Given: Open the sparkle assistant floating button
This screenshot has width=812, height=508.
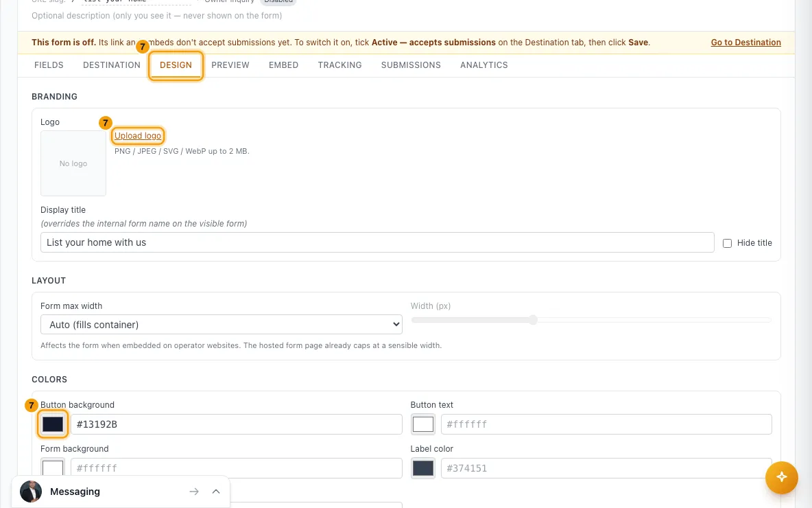Looking at the screenshot, I should click(781, 477).
